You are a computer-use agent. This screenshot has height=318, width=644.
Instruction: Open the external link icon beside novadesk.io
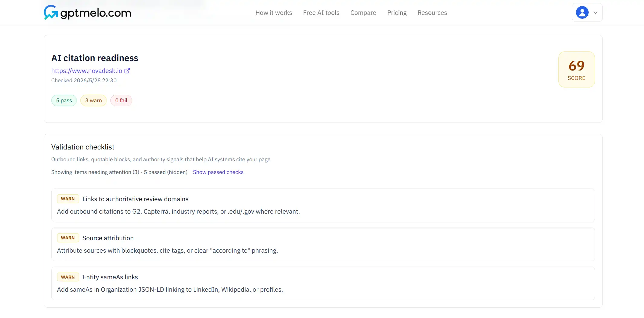pos(127,70)
